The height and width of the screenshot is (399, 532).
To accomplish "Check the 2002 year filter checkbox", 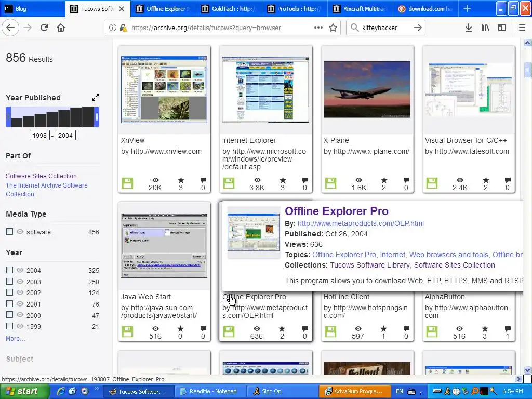I will click(x=9, y=292).
